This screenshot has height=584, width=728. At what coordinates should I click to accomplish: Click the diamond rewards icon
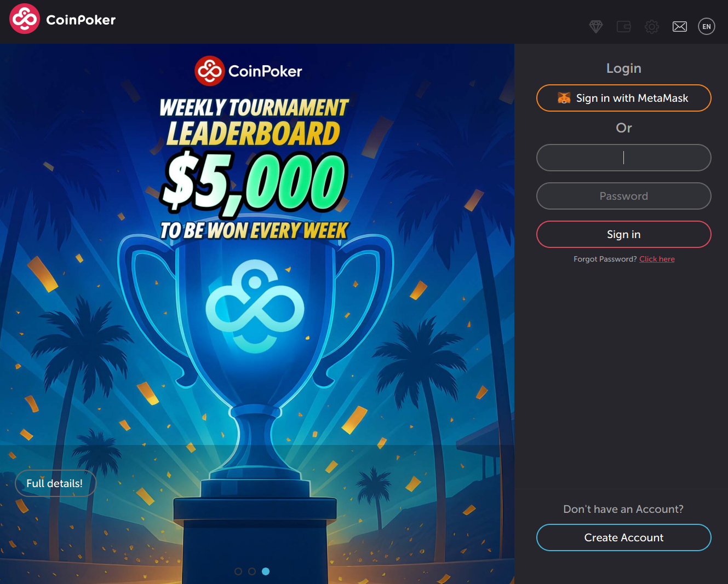point(596,26)
